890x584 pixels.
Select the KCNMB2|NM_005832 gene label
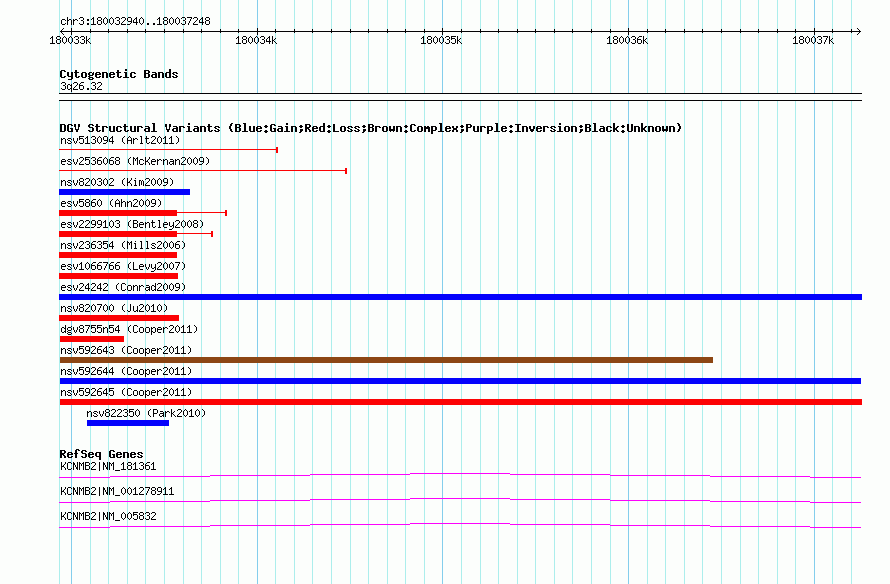pyautogui.click(x=108, y=516)
